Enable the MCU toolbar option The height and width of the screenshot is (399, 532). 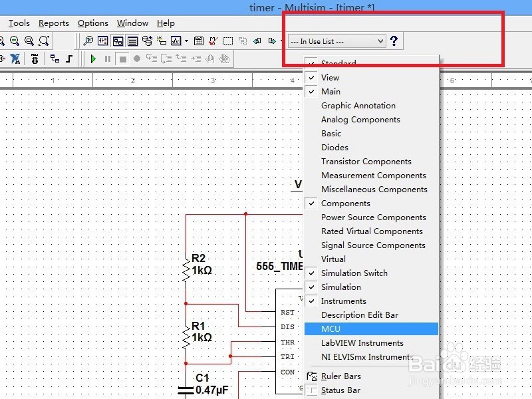click(371, 329)
